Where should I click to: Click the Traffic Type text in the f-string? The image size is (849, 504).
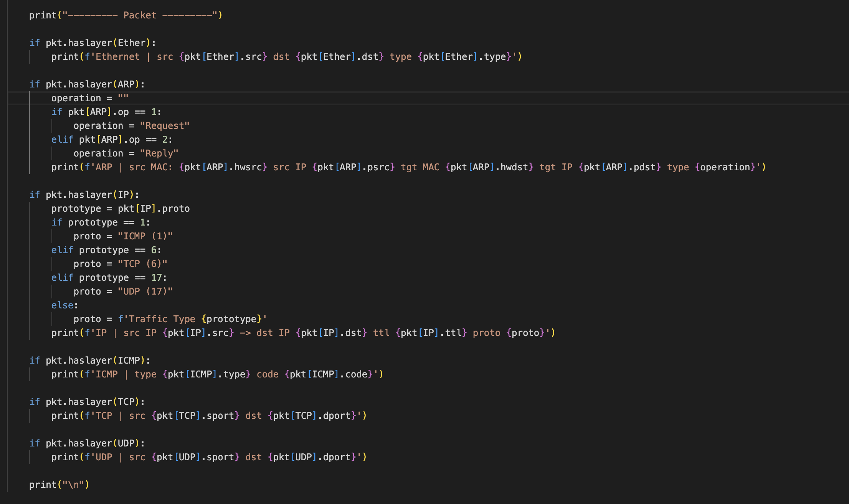click(162, 319)
